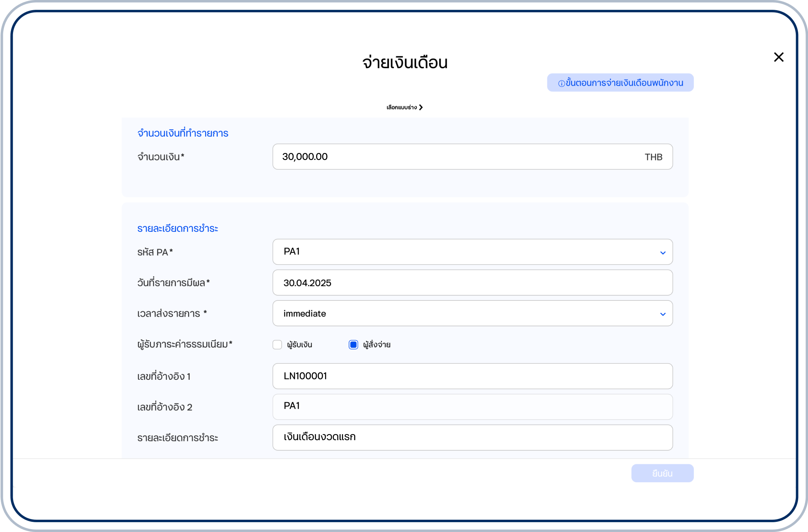Click the payment details field เงินเดือนงวดแรก
The height and width of the screenshot is (532, 808).
pos(472,437)
